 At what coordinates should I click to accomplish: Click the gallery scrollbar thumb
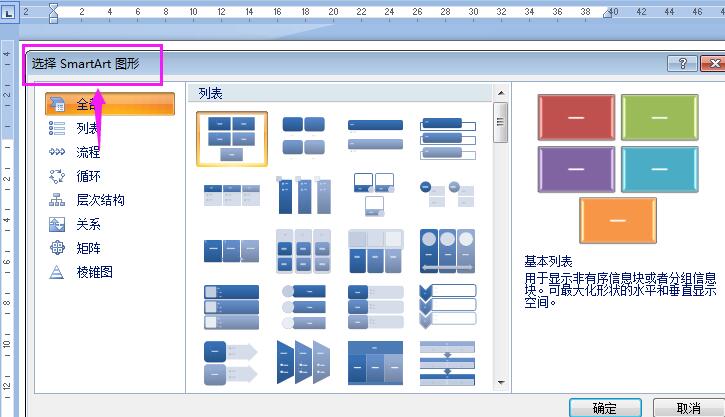(x=501, y=123)
